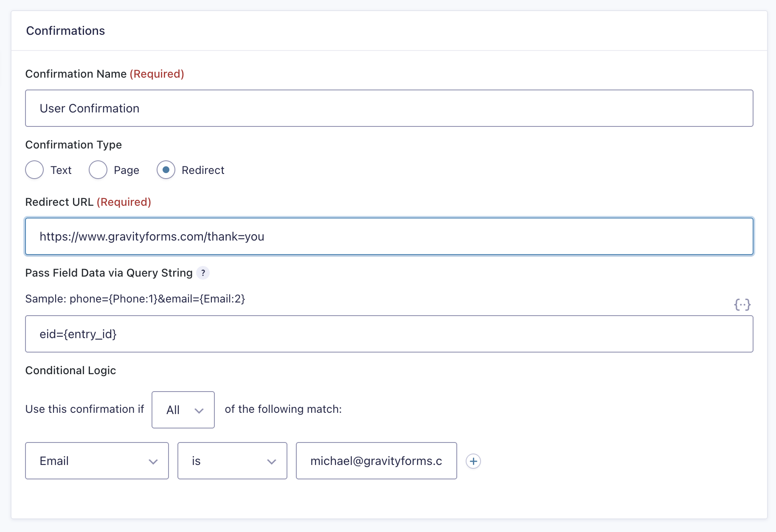
Task: Click the 'of the following match:' text
Action: (283, 409)
